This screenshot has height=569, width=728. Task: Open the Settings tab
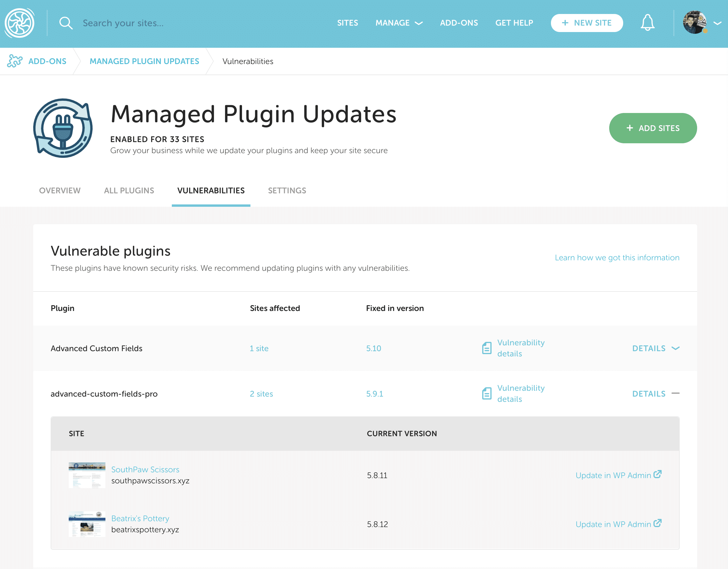[287, 190]
